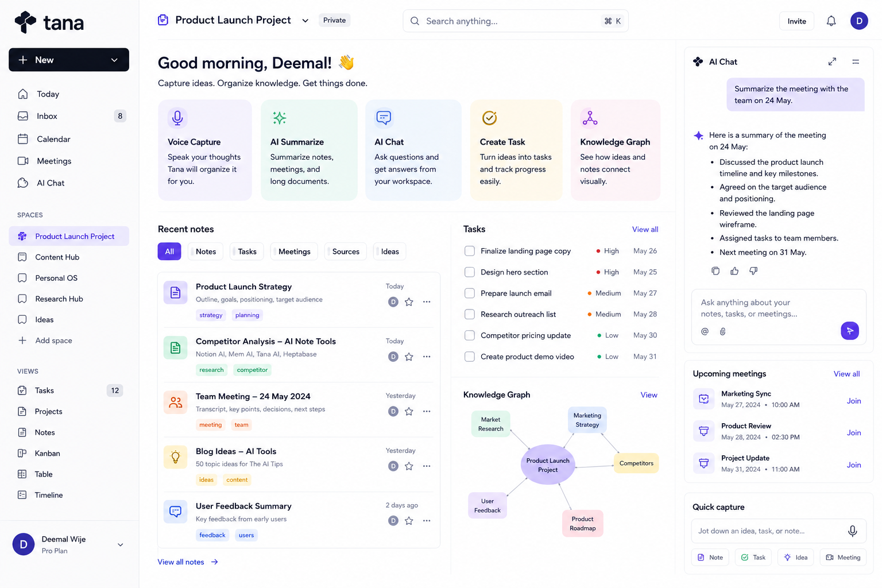
Task: Open View all tasks link
Action: [x=645, y=229]
